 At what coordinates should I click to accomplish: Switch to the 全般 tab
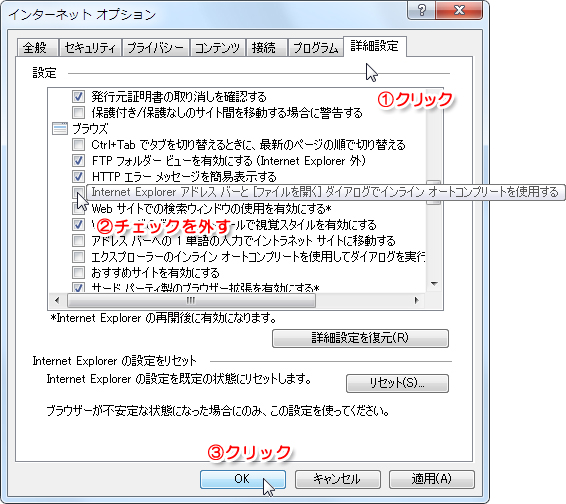37,48
